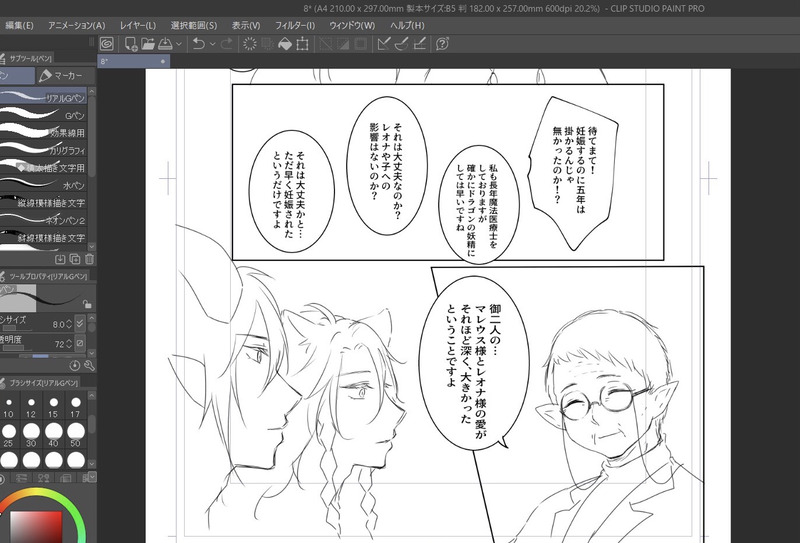This screenshot has height=543, width=800.
Task: Redo the last undone action
Action: [227, 44]
